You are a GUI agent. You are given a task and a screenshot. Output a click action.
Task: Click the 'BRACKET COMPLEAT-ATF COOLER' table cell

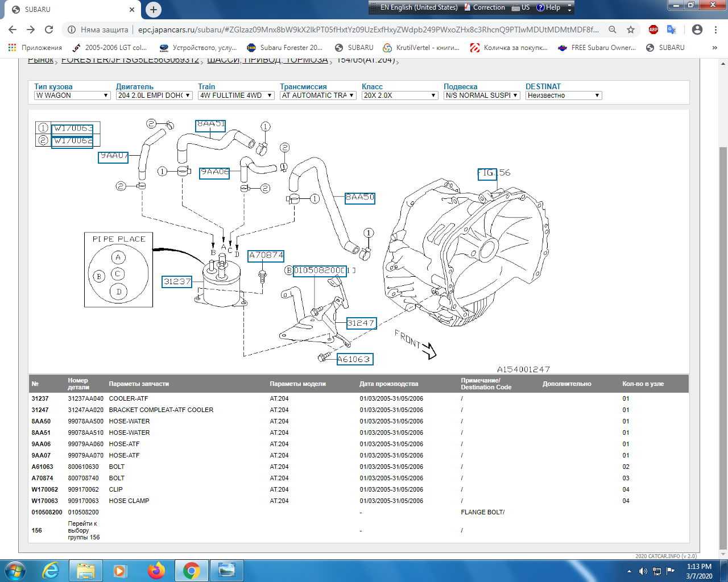pyautogui.click(x=161, y=410)
